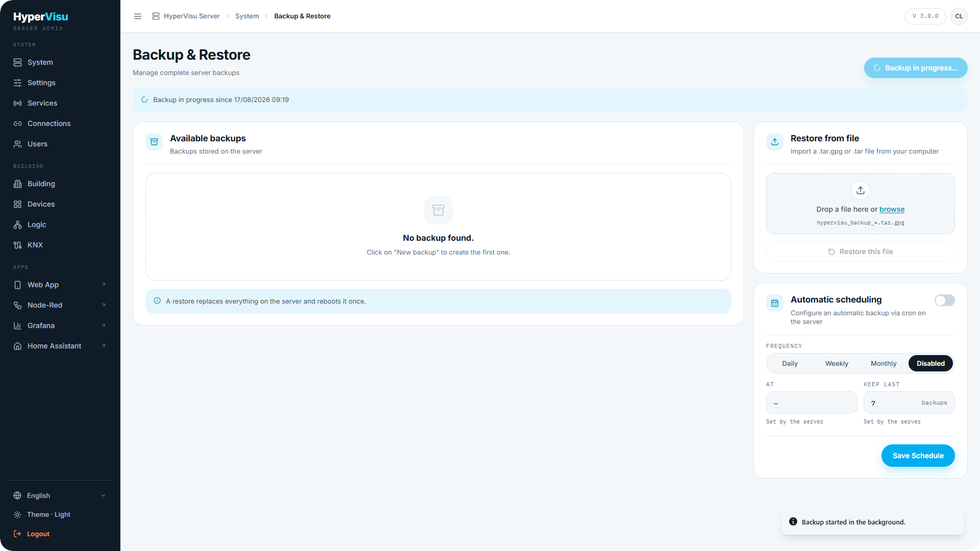This screenshot has height=551, width=980.
Task: Click the Save Schedule button
Action: point(918,456)
